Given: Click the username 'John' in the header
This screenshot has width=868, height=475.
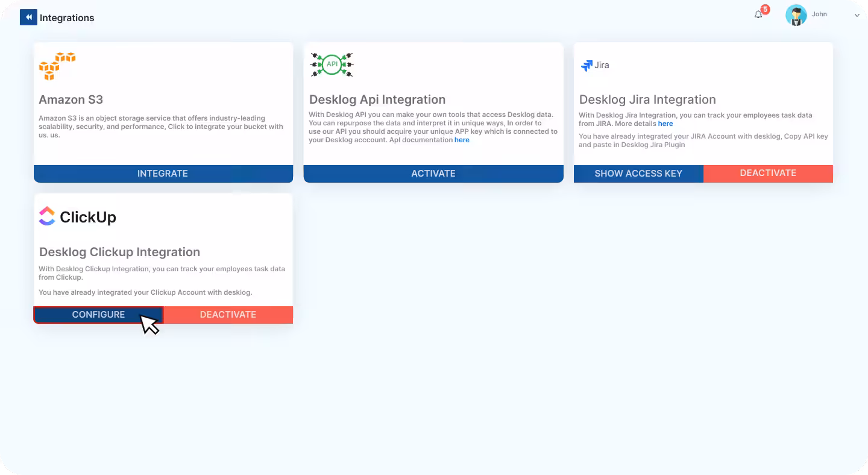Looking at the screenshot, I should click(x=819, y=14).
